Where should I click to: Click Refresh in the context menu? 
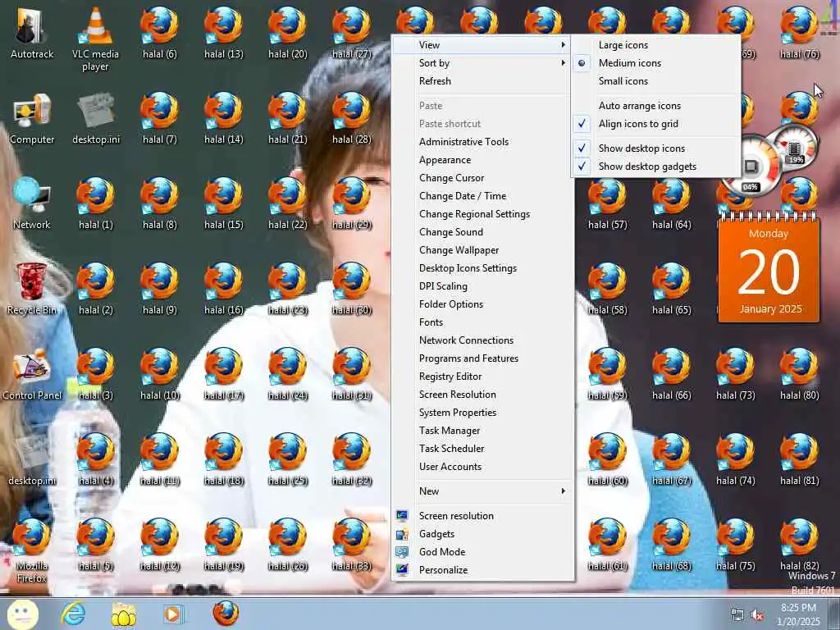click(482, 81)
